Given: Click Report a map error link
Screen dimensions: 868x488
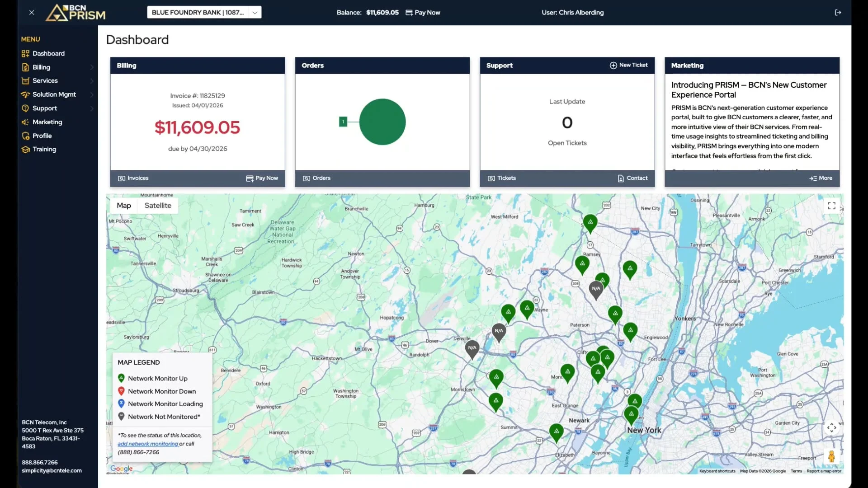Looking at the screenshot, I should pos(824,471).
